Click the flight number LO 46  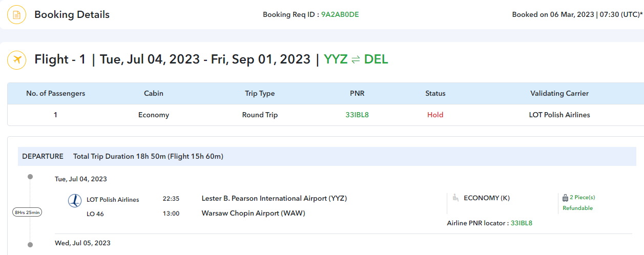[x=95, y=214]
